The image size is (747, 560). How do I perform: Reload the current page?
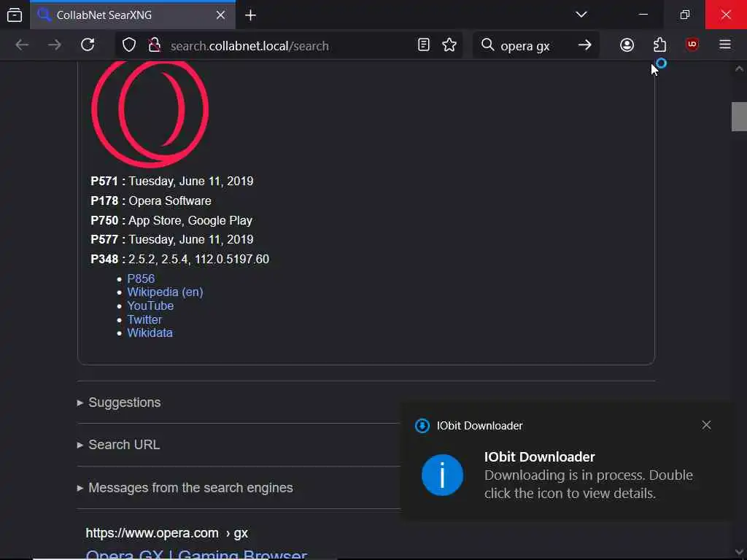88,45
